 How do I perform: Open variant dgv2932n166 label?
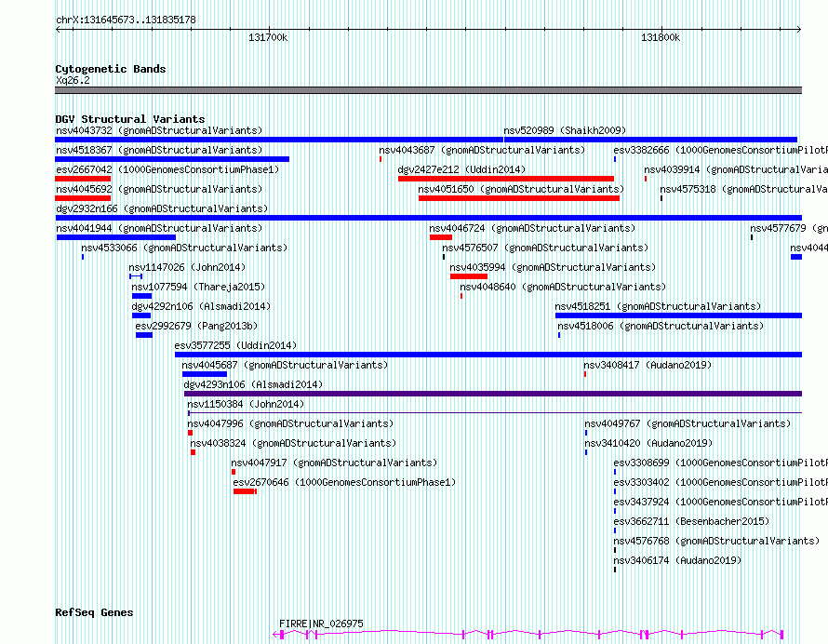tap(162, 208)
